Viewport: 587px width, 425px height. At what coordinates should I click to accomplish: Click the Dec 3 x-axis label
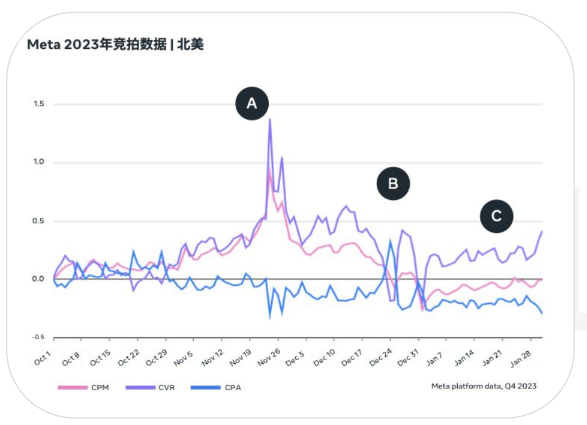pos(295,359)
